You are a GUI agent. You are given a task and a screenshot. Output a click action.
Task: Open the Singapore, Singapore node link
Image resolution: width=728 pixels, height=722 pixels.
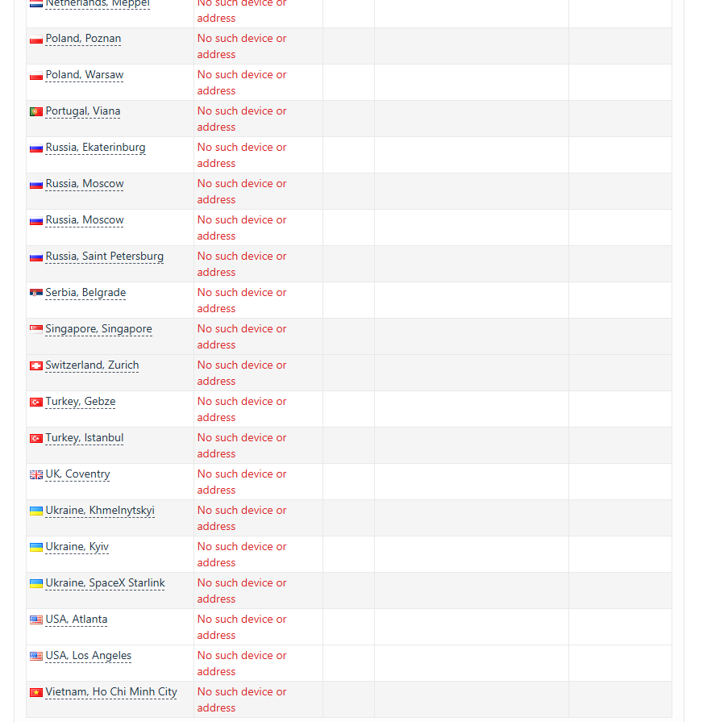click(98, 329)
